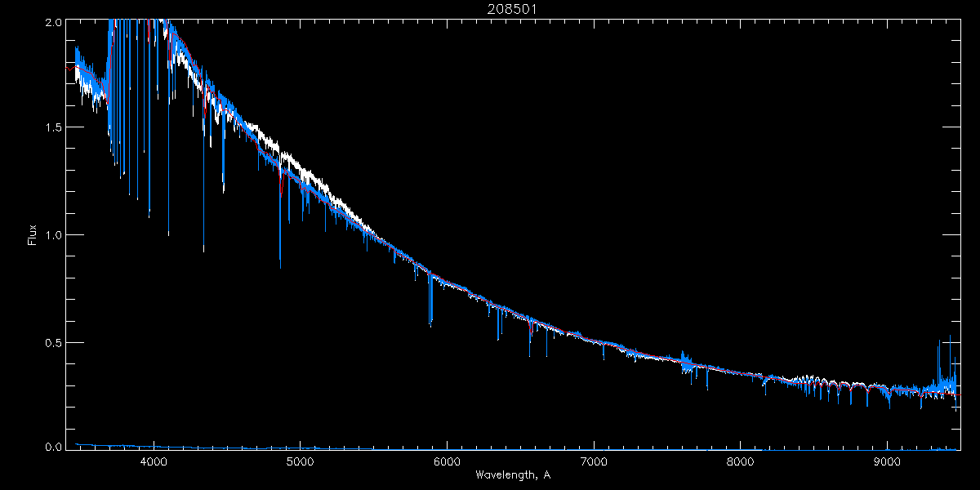Click the 4000 wavelength tick label
This screenshot has height=490, width=980.
(154, 461)
